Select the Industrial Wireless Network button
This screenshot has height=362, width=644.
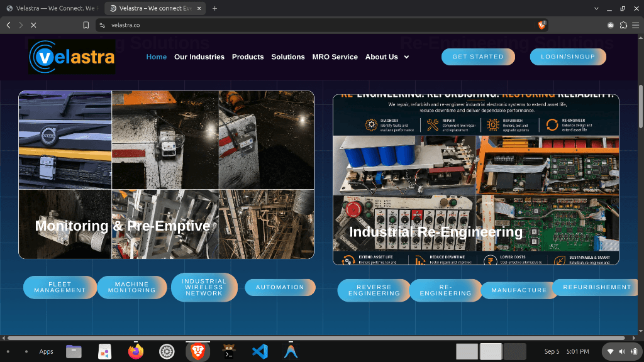[204, 287]
